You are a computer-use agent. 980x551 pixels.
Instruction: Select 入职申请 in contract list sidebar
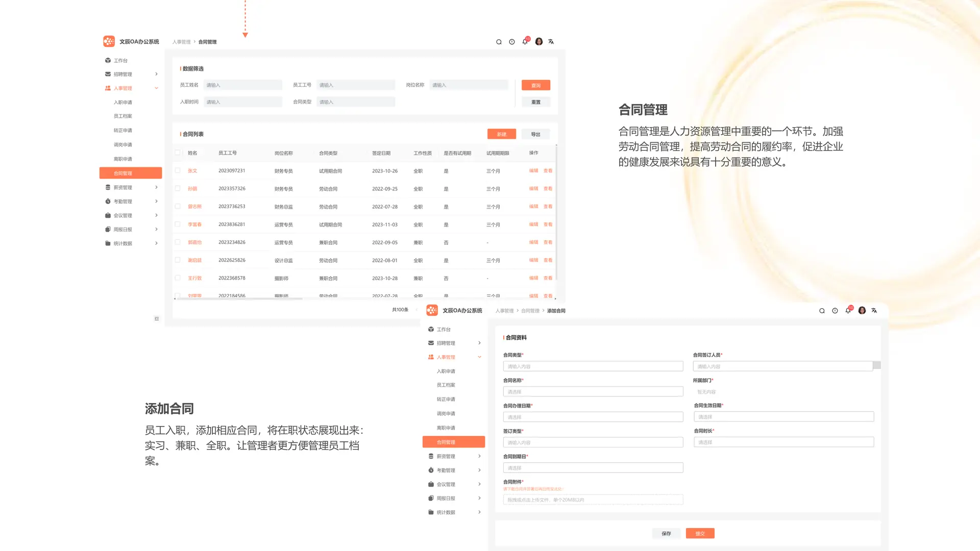(122, 103)
